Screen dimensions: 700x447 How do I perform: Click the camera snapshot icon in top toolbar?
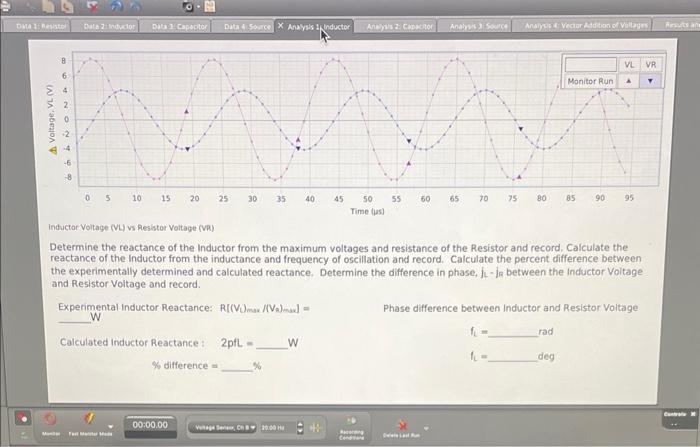point(189,6)
